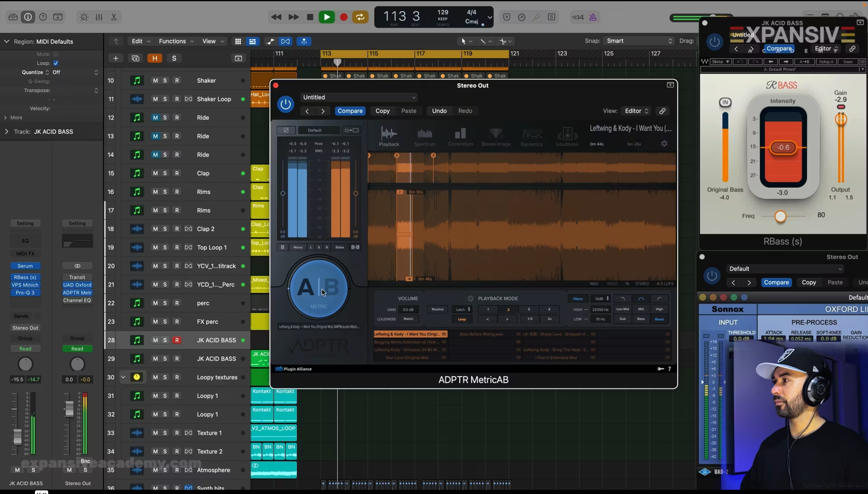Open the Edit menu in tracks area
This screenshot has height=494, width=868.
[141, 41]
